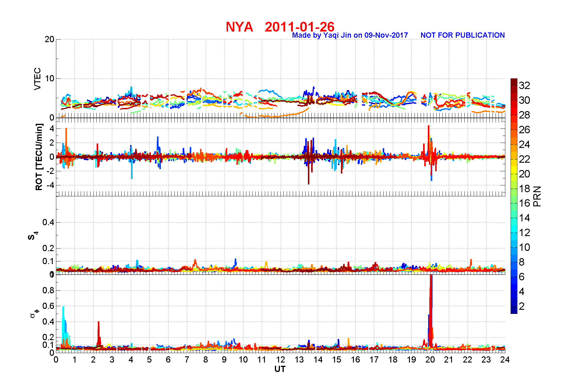This screenshot has height=392, width=561.
Task: Select the VTEC y-axis label
Action: (37, 79)
